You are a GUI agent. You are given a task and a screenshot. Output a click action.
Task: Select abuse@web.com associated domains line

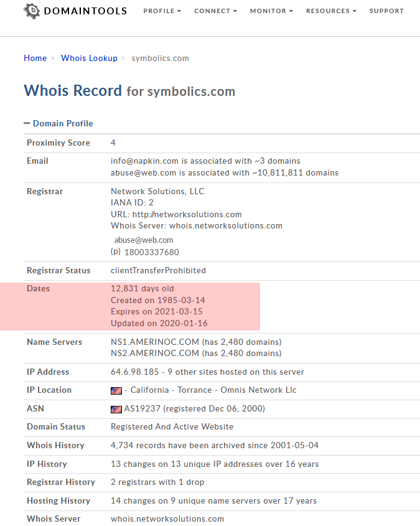click(225, 173)
